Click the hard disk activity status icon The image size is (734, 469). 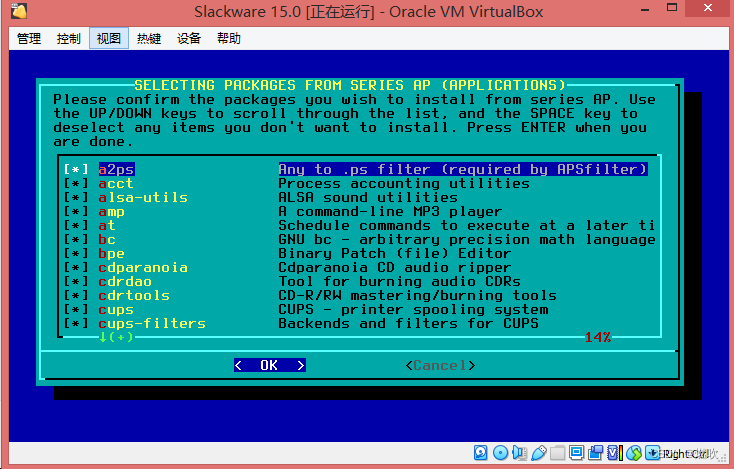click(480, 453)
